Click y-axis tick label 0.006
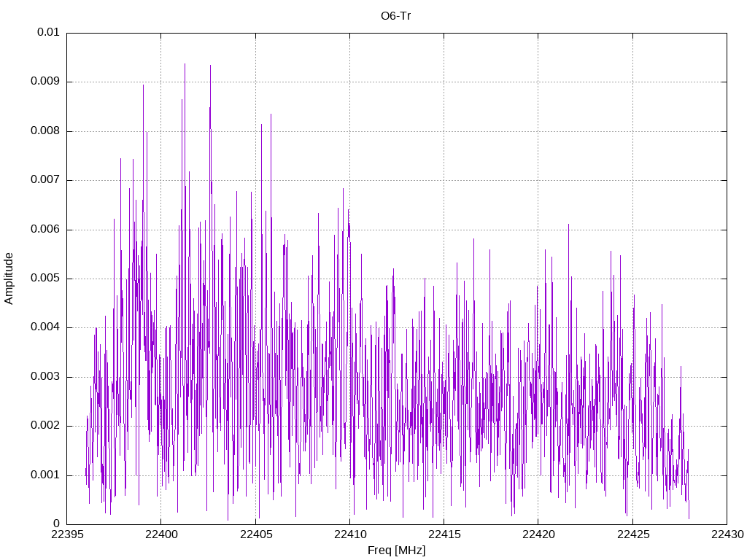Viewport: 747px width, 560px height. [45, 229]
